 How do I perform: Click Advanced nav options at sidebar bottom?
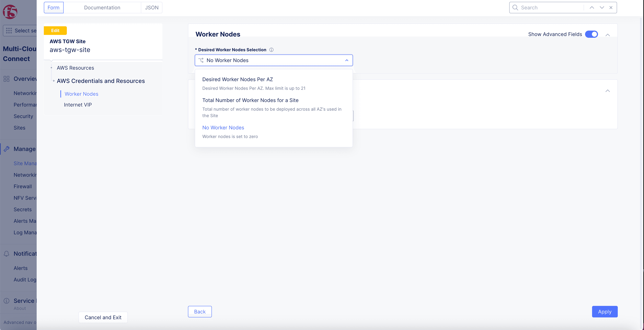tap(20, 322)
